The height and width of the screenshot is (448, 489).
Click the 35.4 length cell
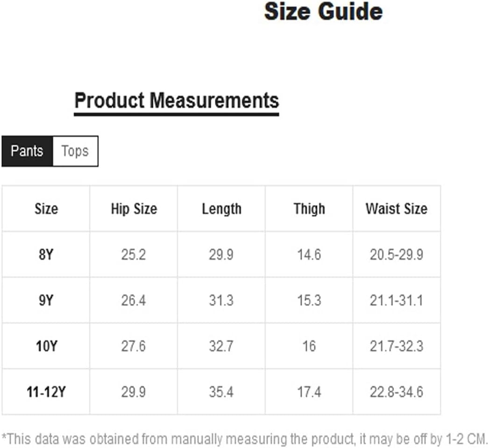(221, 392)
